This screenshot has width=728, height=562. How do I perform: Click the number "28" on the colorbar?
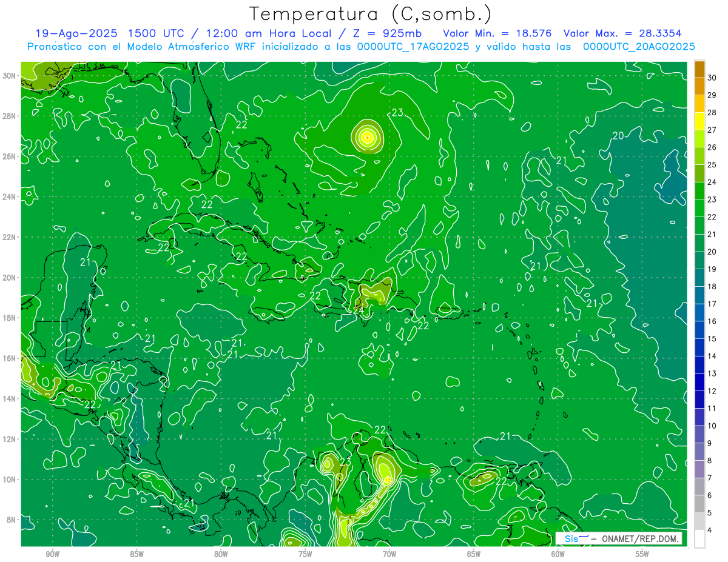pos(712,112)
